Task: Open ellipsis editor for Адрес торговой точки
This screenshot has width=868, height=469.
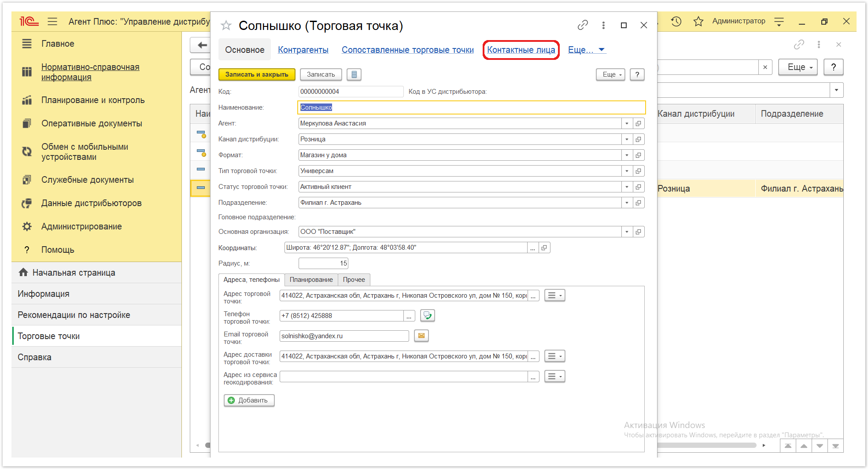Action: point(533,295)
